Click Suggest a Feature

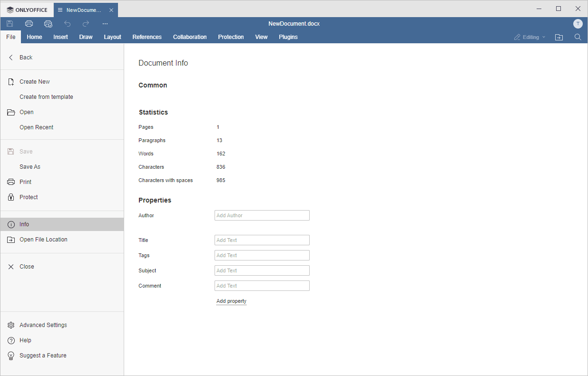click(x=43, y=356)
